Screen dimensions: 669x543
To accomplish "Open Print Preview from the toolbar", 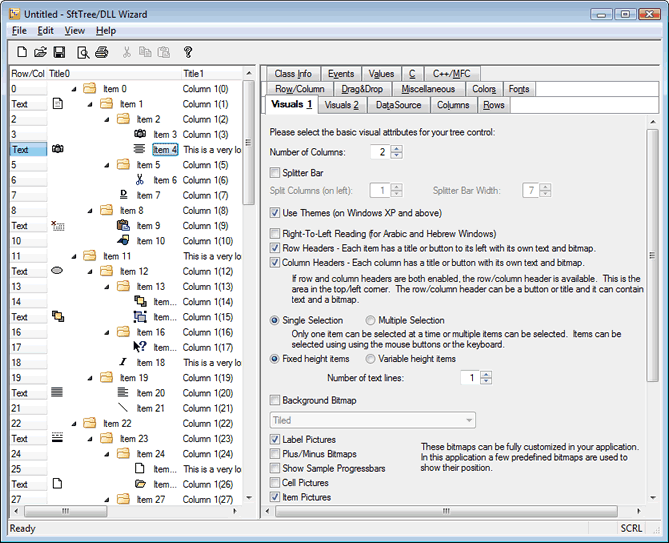I will [x=83, y=52].
